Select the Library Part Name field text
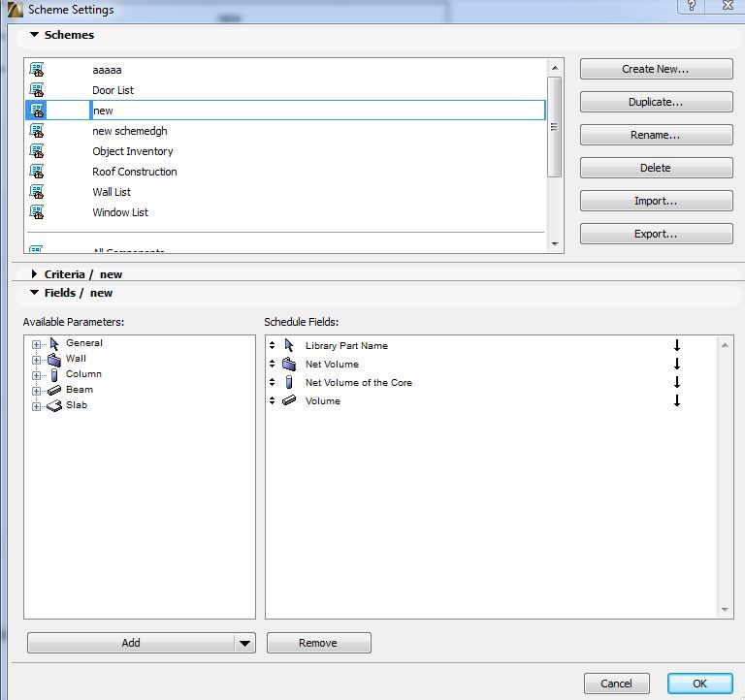 coord(347,346)
